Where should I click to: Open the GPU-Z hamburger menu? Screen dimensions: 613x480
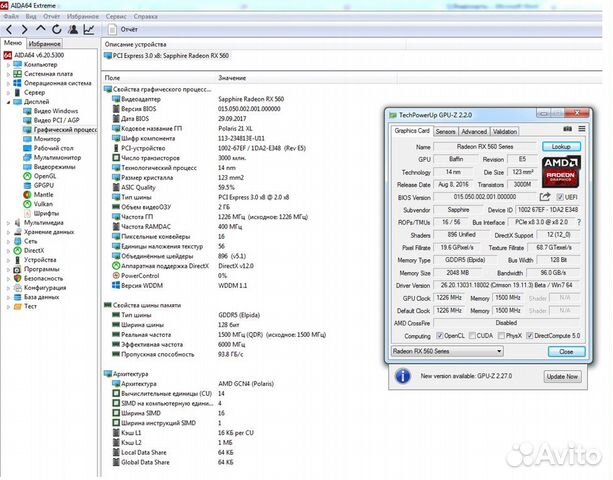click(x=582, y=129)
